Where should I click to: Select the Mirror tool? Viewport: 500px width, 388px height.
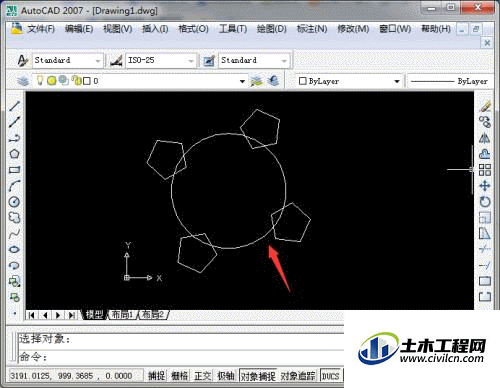(485, 138)
